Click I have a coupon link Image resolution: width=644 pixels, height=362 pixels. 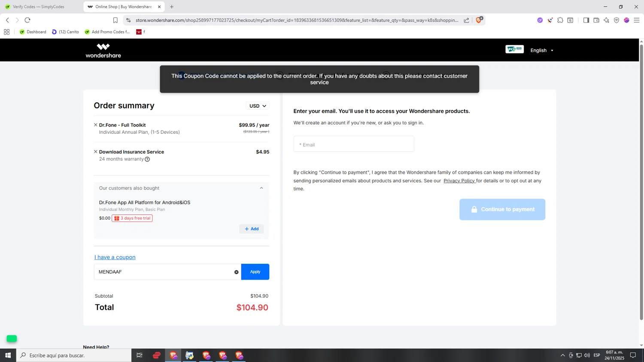tap(115, 257)
